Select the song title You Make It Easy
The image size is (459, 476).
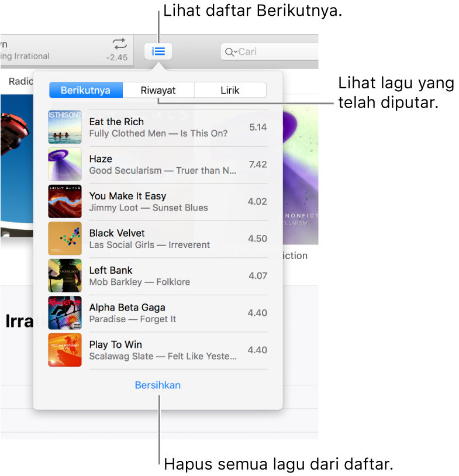(128, 196)
